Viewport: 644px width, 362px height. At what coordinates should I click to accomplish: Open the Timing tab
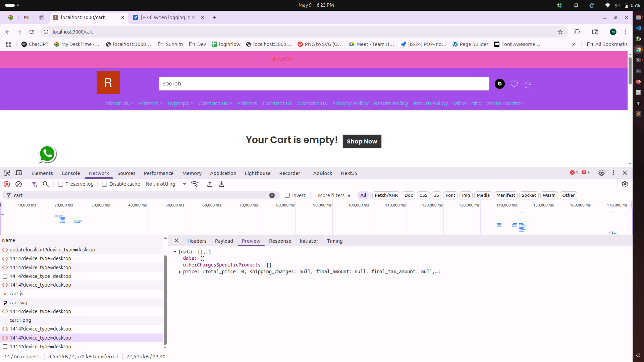334,241
